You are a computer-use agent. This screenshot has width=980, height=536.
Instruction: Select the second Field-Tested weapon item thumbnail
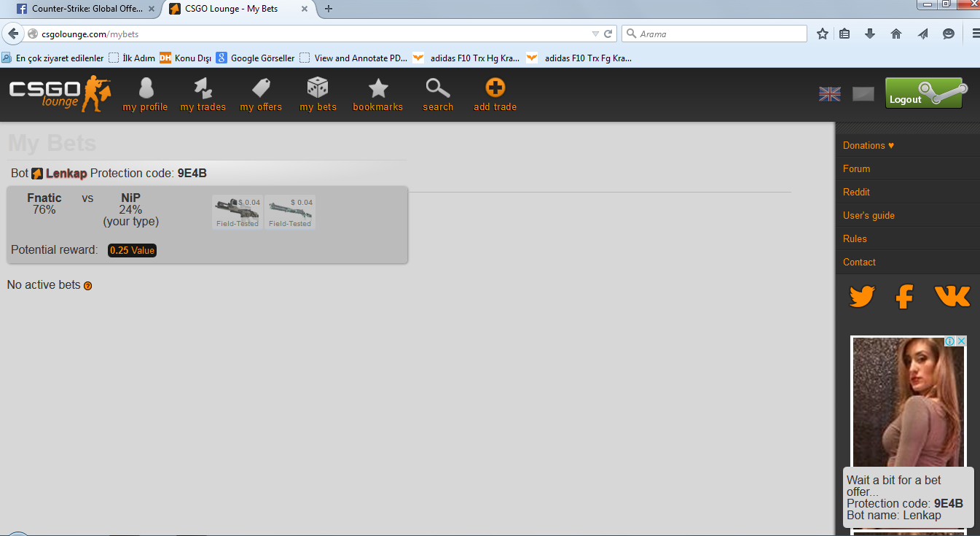click(x=290, y=211)
